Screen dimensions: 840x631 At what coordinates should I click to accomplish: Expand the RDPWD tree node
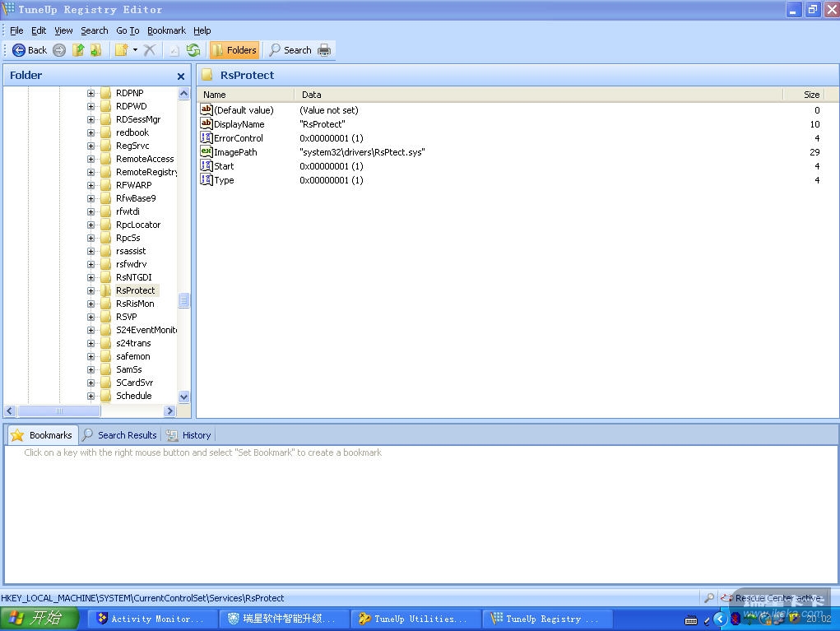[x=90, y=107]
